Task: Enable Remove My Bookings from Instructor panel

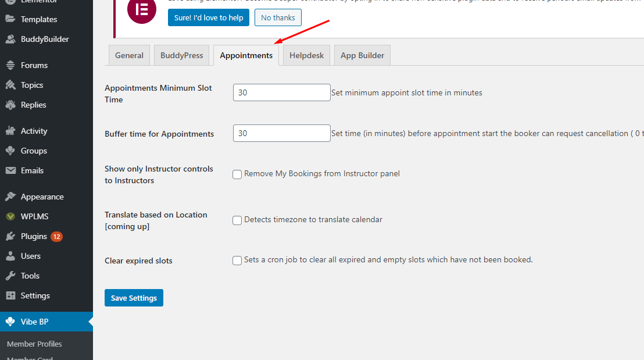Action: 237,174
